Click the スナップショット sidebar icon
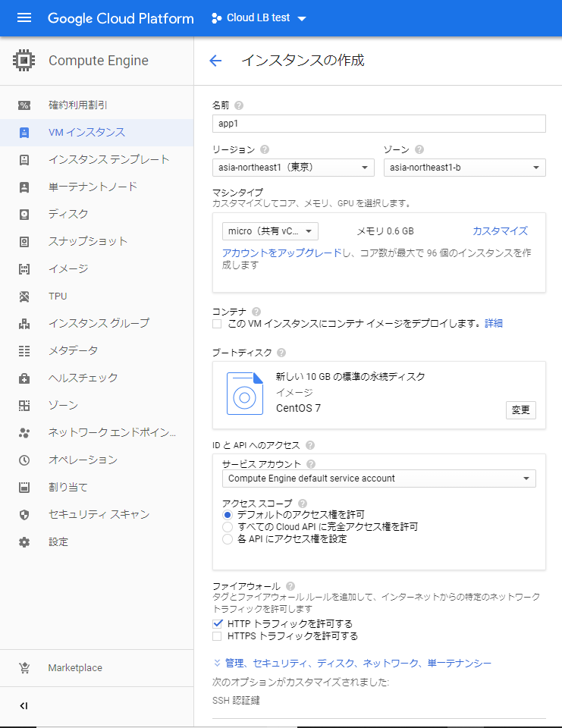The width and height of the screenshot is (562, 728). (24, 241)
